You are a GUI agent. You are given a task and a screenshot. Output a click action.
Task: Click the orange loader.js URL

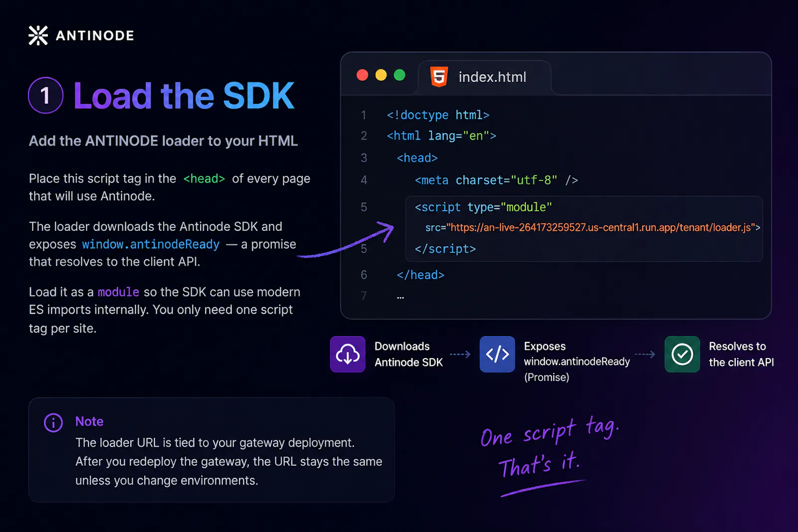(600, 228)
